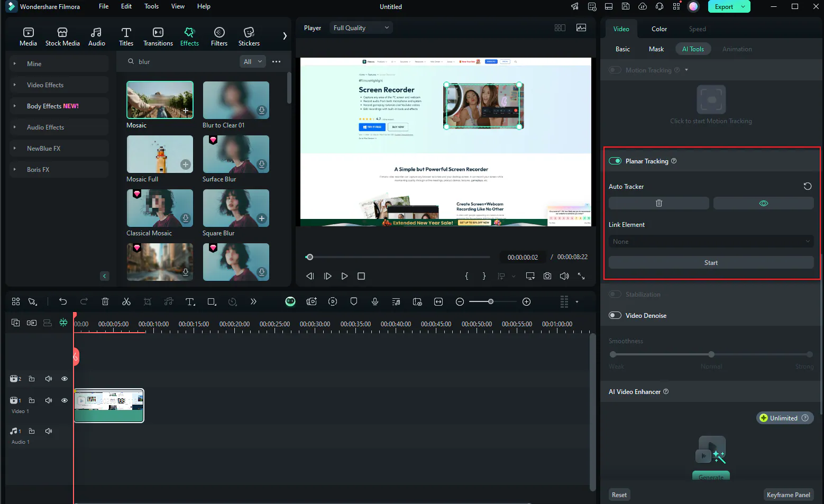Screen dimensions: 824x504
Task: Click the undo arrow in timeline toolbar
Action: pyautogui.click(x=63, y=301)
